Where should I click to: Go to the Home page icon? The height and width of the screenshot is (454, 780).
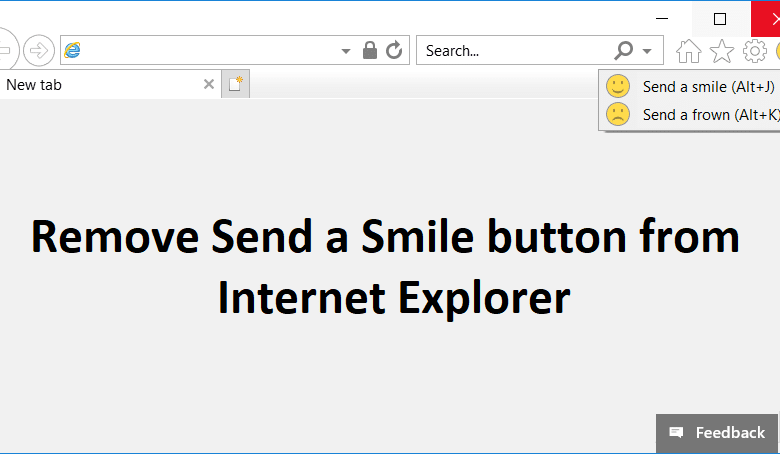688,51
